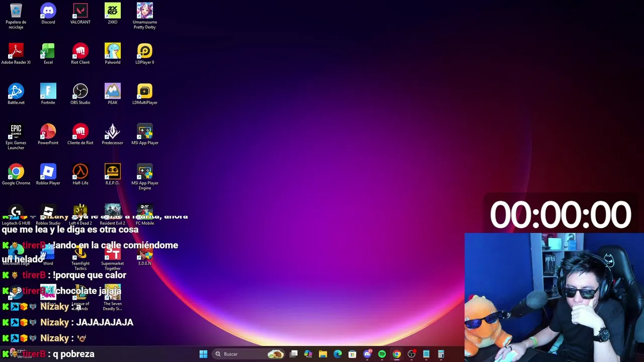Select the Teamfight Tactics desktop icon

pos(80,257)
